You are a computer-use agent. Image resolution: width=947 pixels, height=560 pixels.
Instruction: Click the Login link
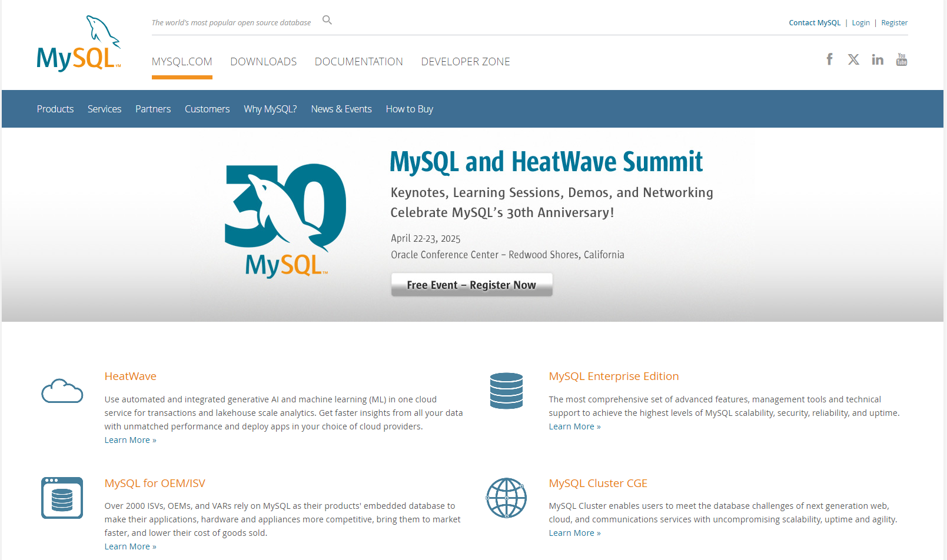tap(860, 23)
